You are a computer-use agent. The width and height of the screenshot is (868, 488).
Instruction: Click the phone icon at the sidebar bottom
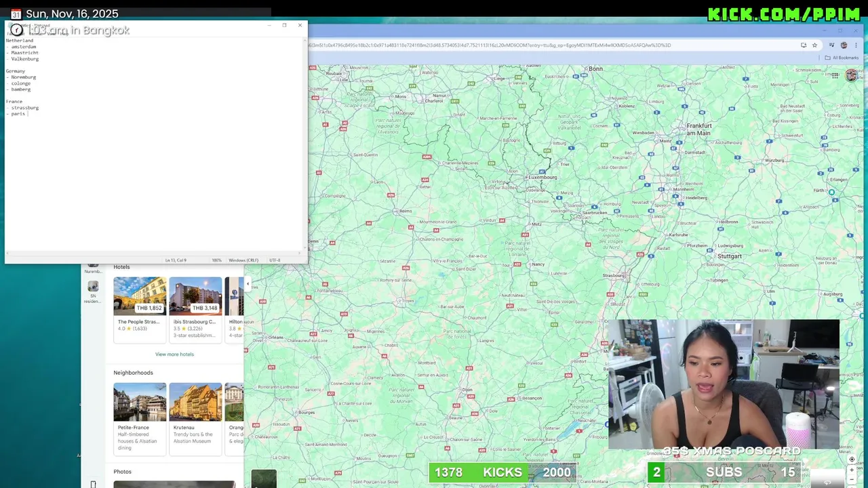tap(93, 484)
